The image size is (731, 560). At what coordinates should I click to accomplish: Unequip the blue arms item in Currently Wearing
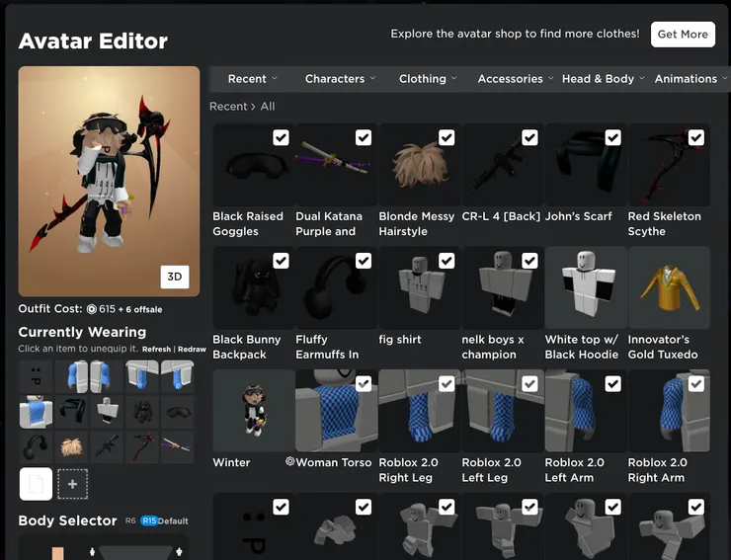(89, 376)
